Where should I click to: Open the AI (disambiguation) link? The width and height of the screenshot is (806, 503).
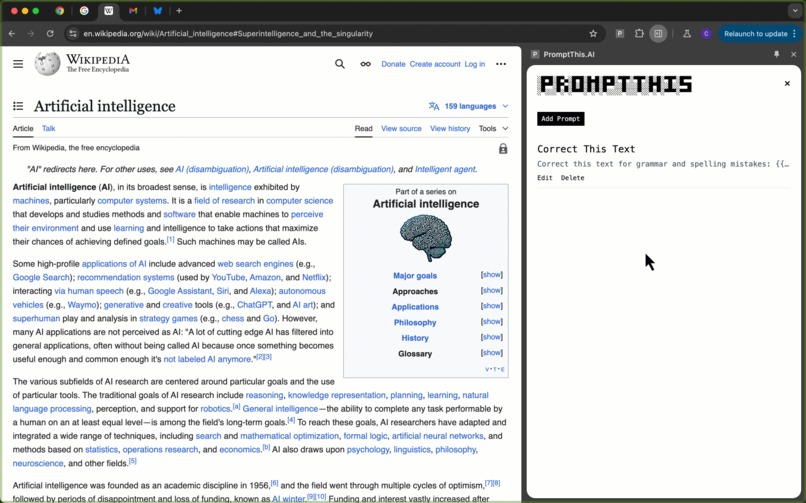212,169
